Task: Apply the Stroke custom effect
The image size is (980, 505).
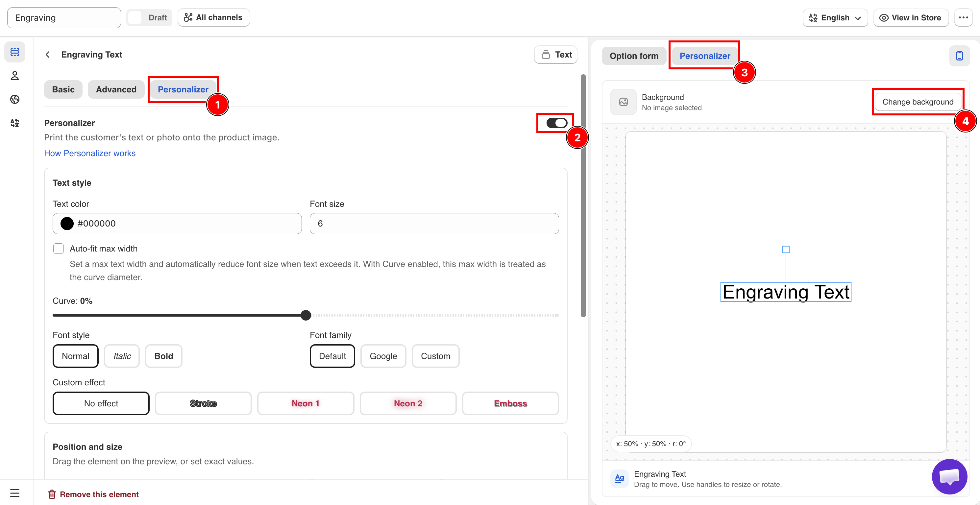Action: [x=203, y=403]
